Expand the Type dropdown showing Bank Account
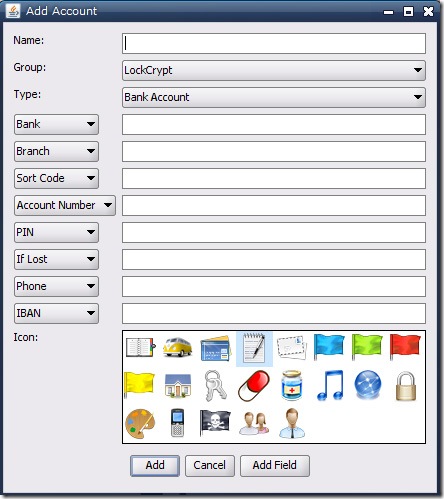This screenshot has height=499, width=444. [x=274, y=97]
